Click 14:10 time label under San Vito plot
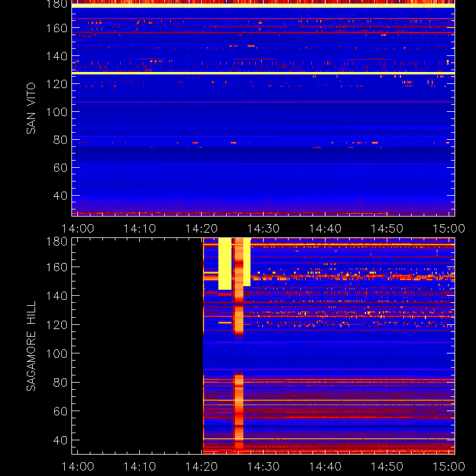Image resolution: width=476 pixels, height=476 pixels. tap(140, 228)
